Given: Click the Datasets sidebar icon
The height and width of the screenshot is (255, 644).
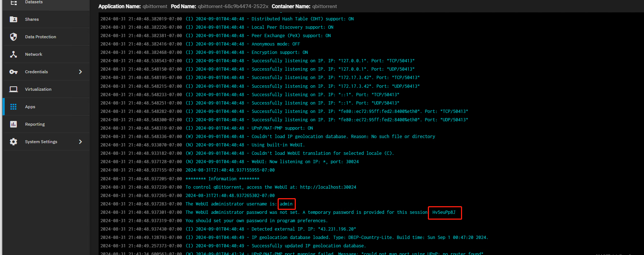Looking at the screenshot, I should tap(13, 2).
